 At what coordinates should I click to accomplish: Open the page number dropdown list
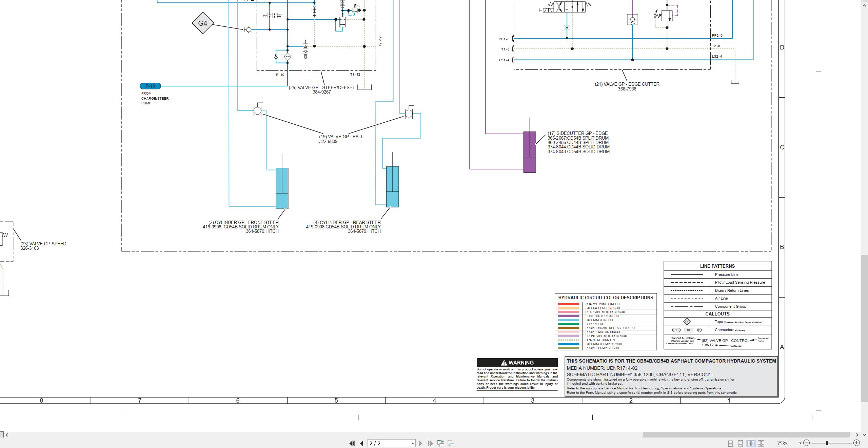coord(413,444)
